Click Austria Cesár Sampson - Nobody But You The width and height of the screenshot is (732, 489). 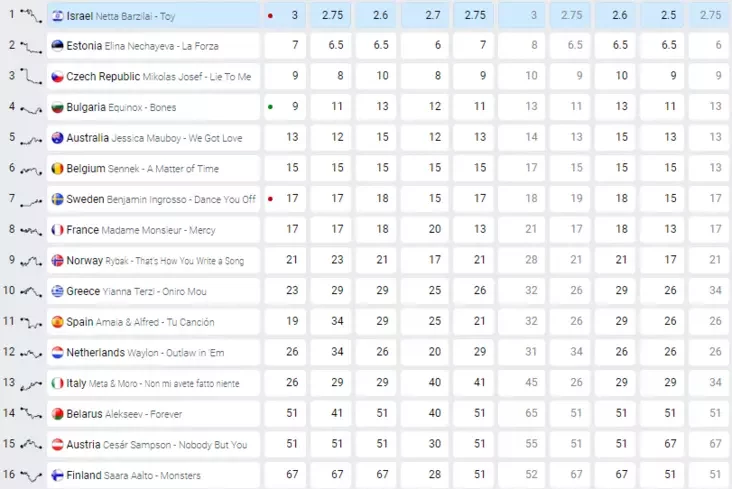[x=156, y=444]
